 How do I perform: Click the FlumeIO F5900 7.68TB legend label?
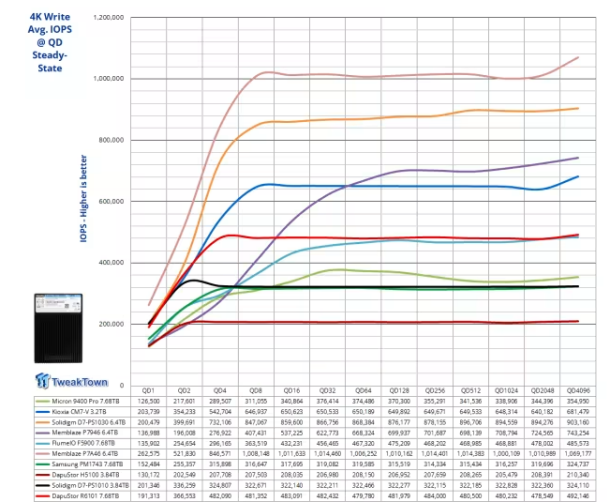(x=83, y=443)
